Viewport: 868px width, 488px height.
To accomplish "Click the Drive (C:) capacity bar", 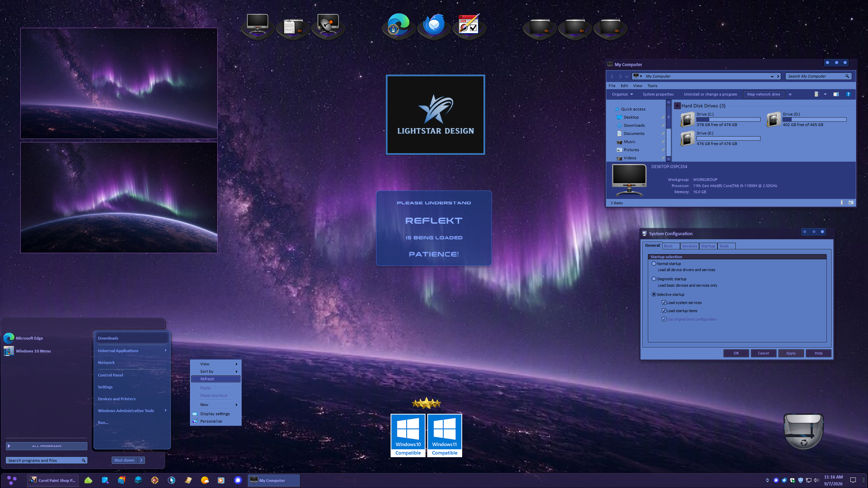I will (x=728, y=119).
